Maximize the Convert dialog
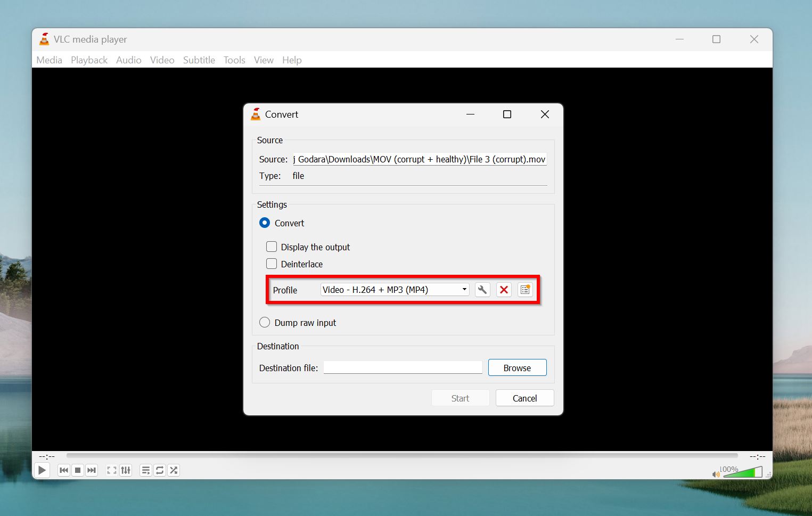The width and height of the screenshot is (812, 516). click(507, 114)
